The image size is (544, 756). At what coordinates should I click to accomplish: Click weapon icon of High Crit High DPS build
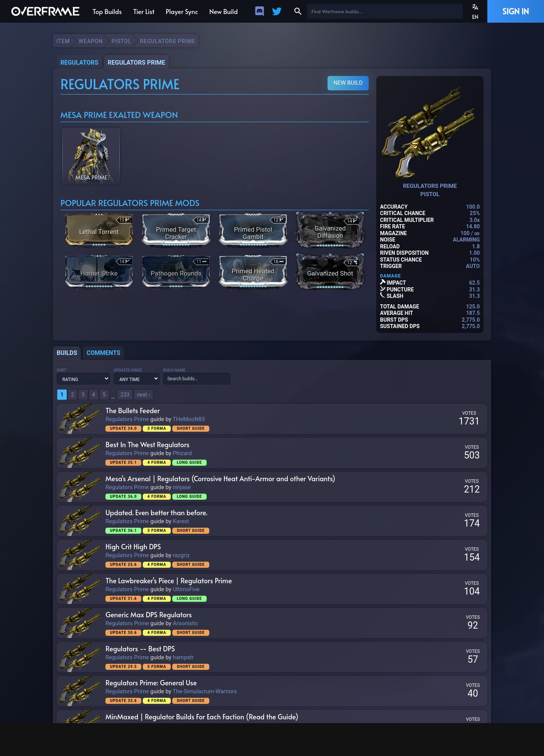80,555
